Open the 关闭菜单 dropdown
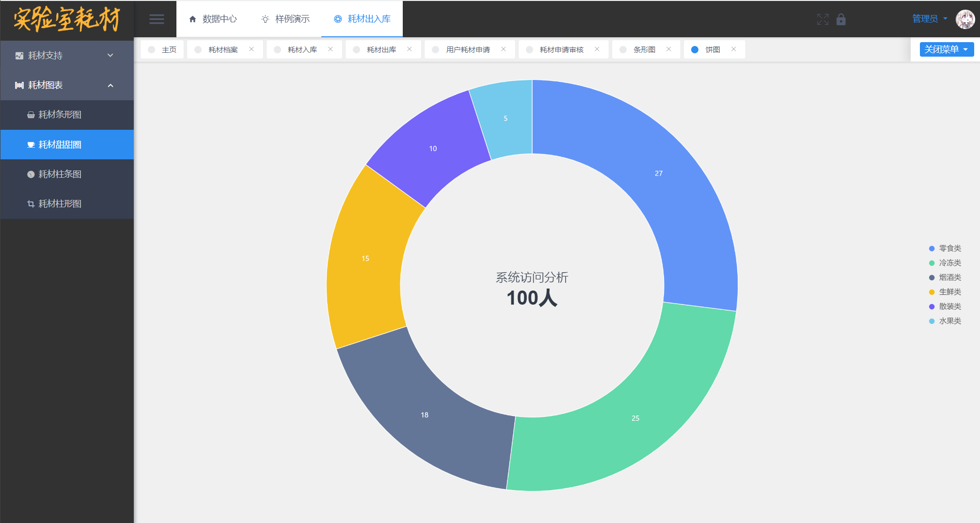The height and width of the screenshot is (523, 980). [x=946, y=49]
